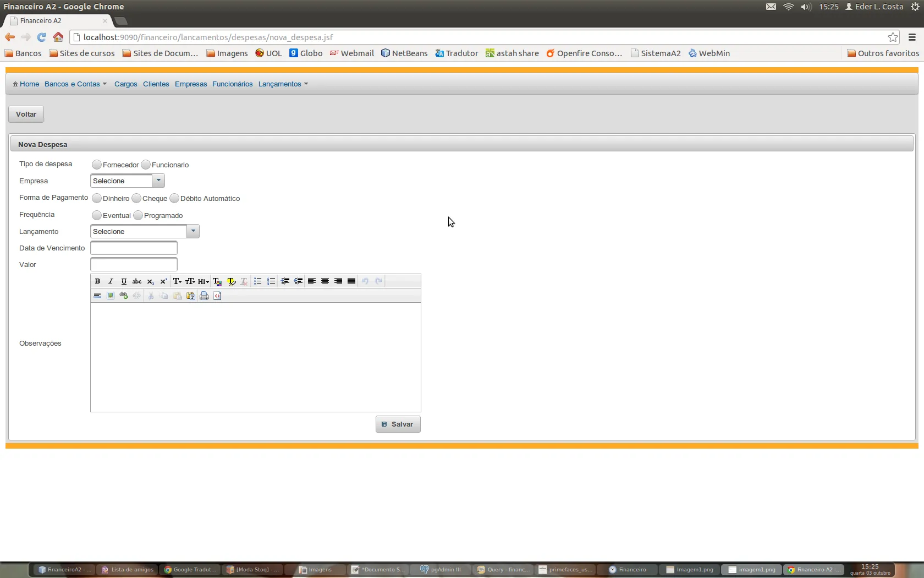The height and width of the screenshot is (578, 924).
Task: Pick the text font color tool
Action: [217, 281]
